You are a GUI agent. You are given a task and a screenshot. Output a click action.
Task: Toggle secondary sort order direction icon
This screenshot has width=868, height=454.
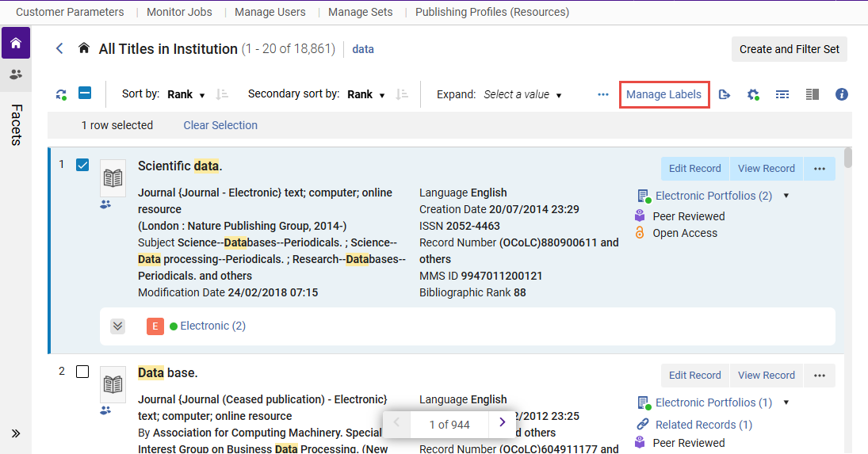402,94
